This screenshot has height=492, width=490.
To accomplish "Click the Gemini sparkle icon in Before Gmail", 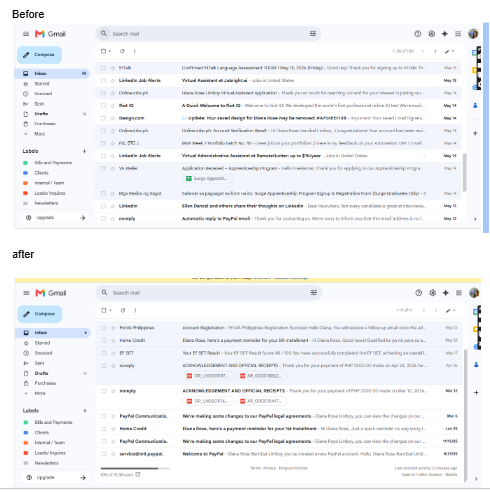I will pyautogui.click(x=444, y=34).
